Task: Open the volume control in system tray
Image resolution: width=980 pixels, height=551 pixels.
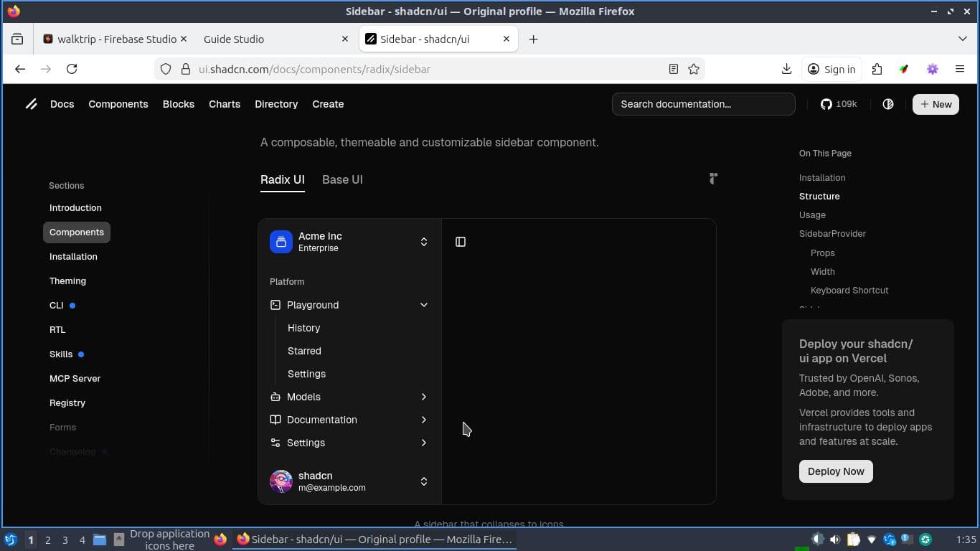Action: (835, 540)
